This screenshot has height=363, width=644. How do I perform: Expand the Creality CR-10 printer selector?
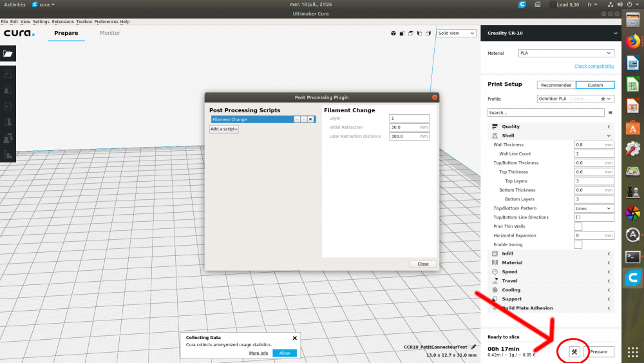(551, 34)
